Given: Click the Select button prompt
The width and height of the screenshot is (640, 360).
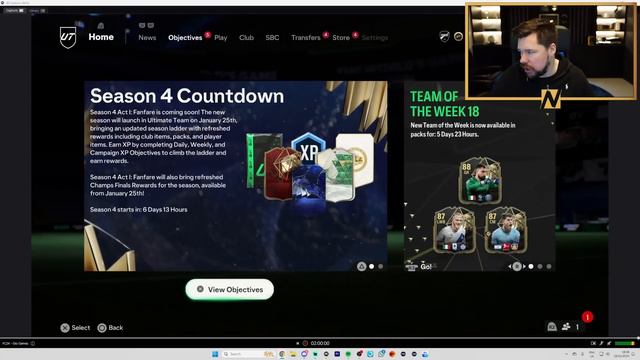Looking at the screenshot, I should pos(76,328).
